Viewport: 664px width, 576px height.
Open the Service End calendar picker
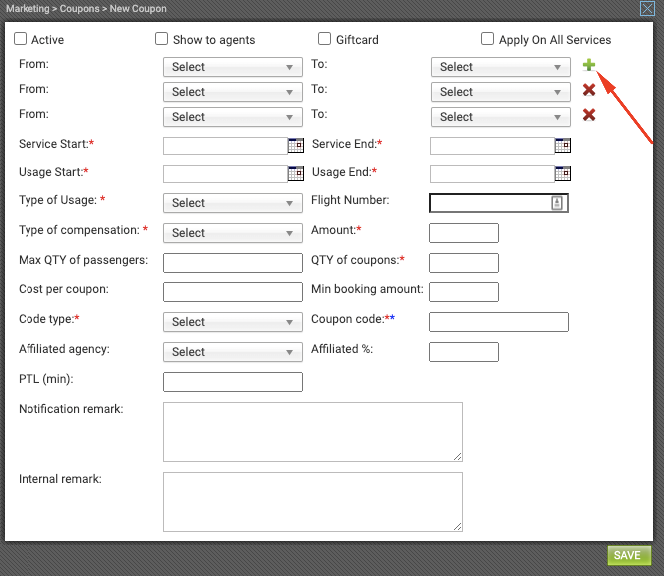coord(563,145)
